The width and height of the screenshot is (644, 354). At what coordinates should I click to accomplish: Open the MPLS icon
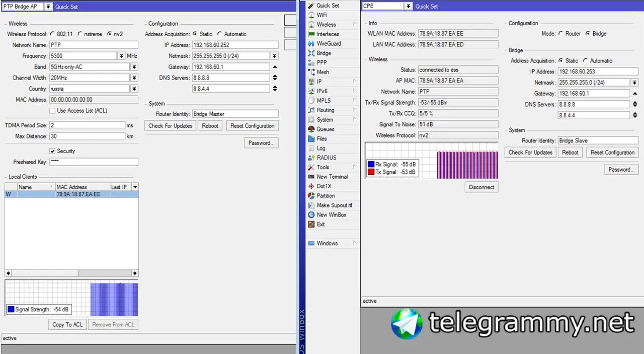pyautogui.click(x=311, y=101)
